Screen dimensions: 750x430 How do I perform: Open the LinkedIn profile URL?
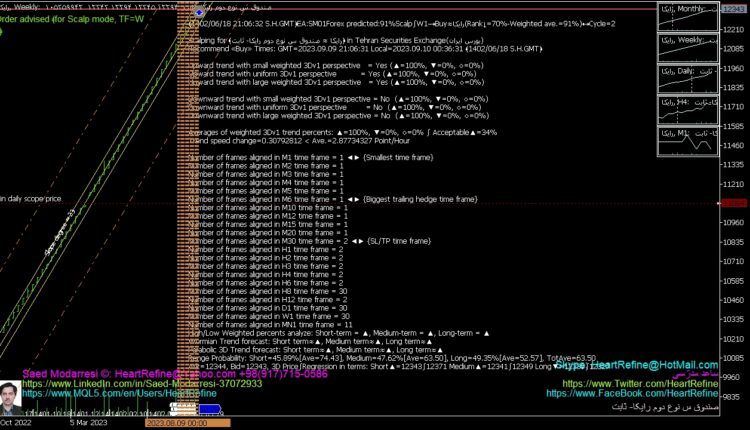[x=142, y=383]
